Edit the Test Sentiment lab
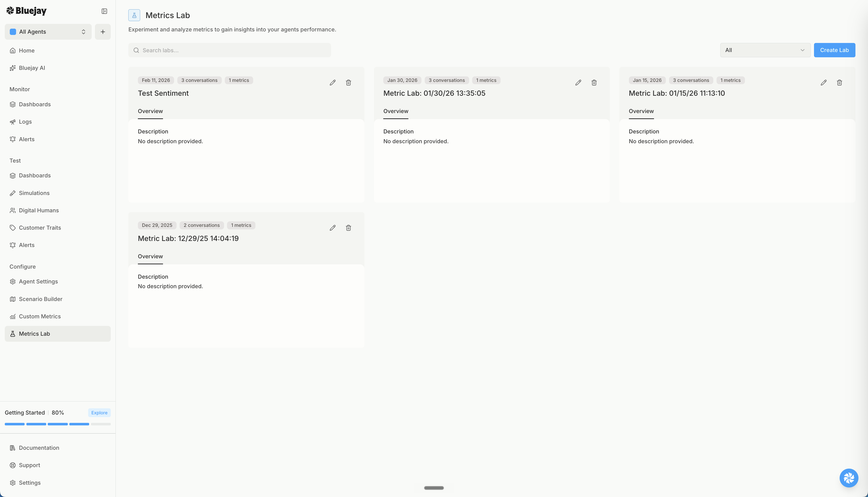868x497 pixels. click(x=333, y=83)
